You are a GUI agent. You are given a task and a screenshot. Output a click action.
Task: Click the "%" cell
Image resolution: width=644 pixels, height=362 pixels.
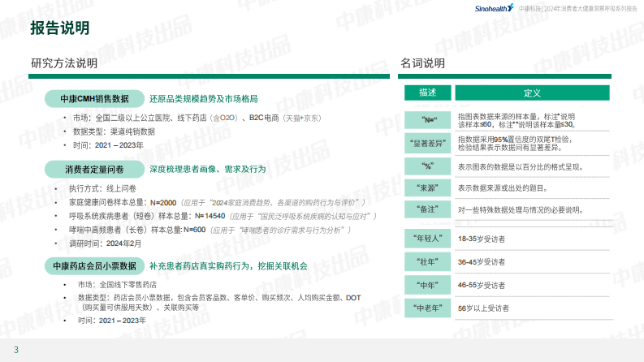(x=427, y=166)
